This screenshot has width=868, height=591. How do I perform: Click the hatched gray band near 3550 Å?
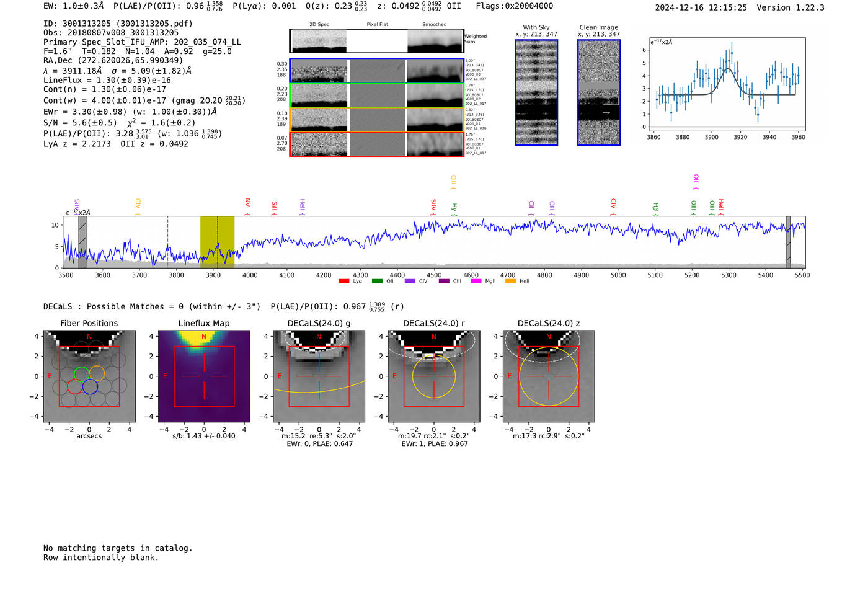tap(82, 242)
